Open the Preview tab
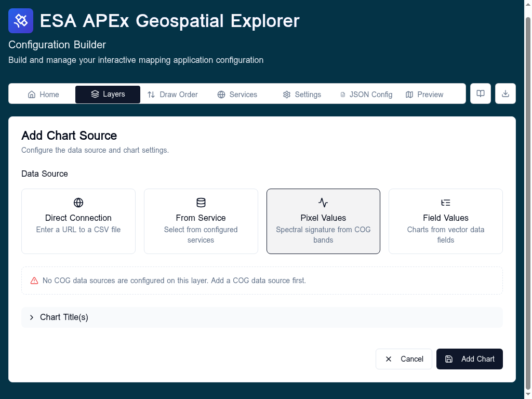The width and height of the screenshot is (532, 399). (424, 95)
